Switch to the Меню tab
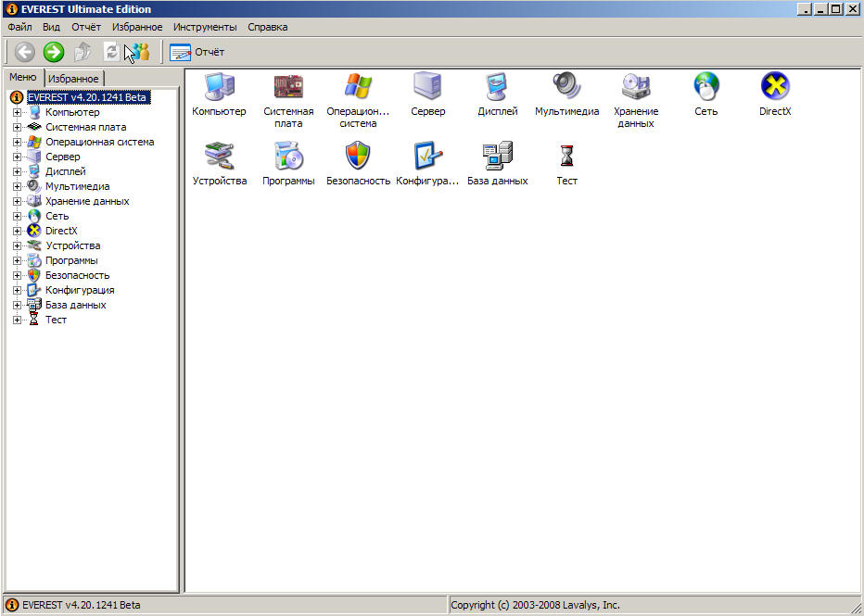Screen dimensions: 864x616 coord(23,77)
